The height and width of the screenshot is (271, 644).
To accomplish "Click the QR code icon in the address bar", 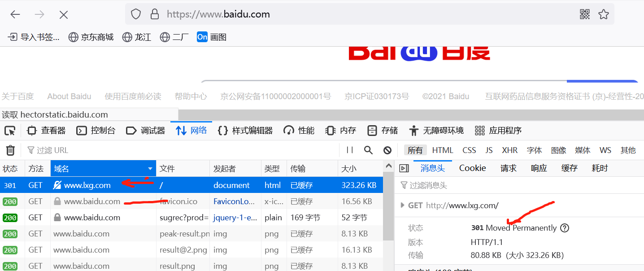I will pos(585,14).
